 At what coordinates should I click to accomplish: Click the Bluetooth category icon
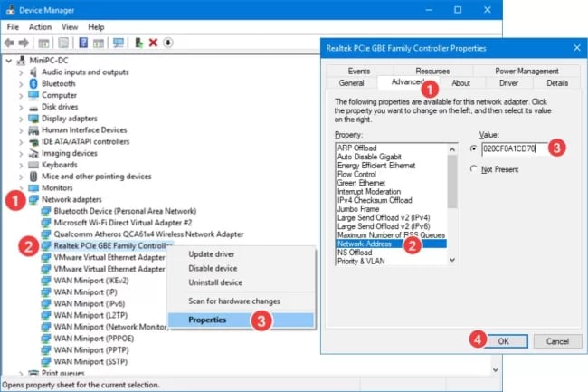click(33, 83)
